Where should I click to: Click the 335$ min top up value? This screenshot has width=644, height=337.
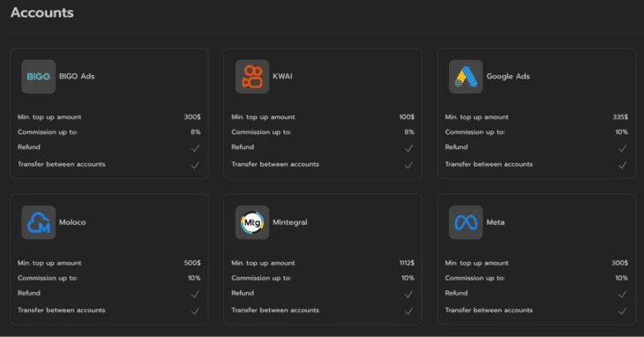[620, 117]
